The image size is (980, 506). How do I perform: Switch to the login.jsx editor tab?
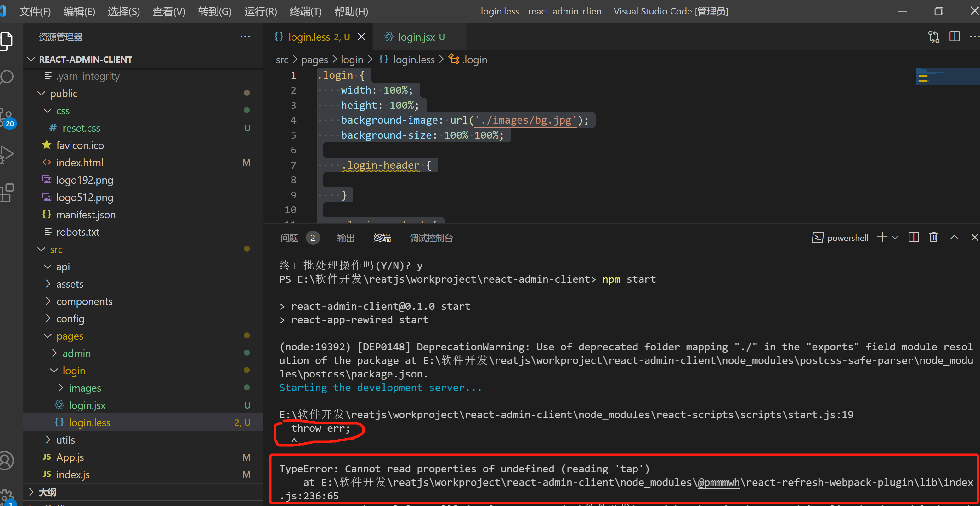[x=416, y=37]
